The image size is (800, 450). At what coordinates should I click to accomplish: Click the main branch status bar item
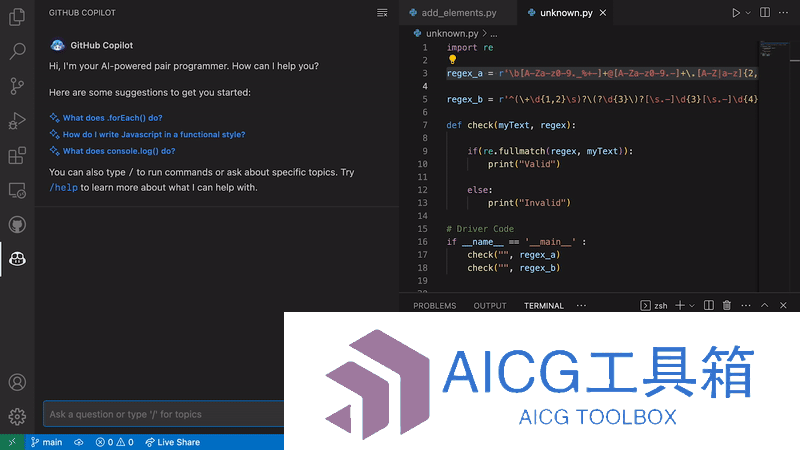(x=46, y=442)
